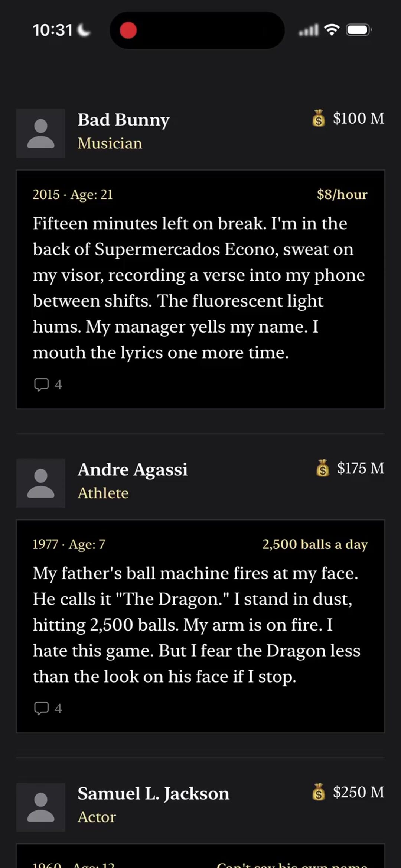Tap the comment icon on Agassi's story
Screen dimensions: 401x868
(41, 709)
